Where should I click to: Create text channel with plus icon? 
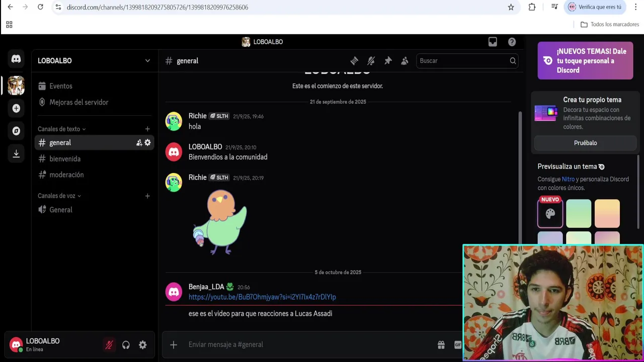coord(147,129)
